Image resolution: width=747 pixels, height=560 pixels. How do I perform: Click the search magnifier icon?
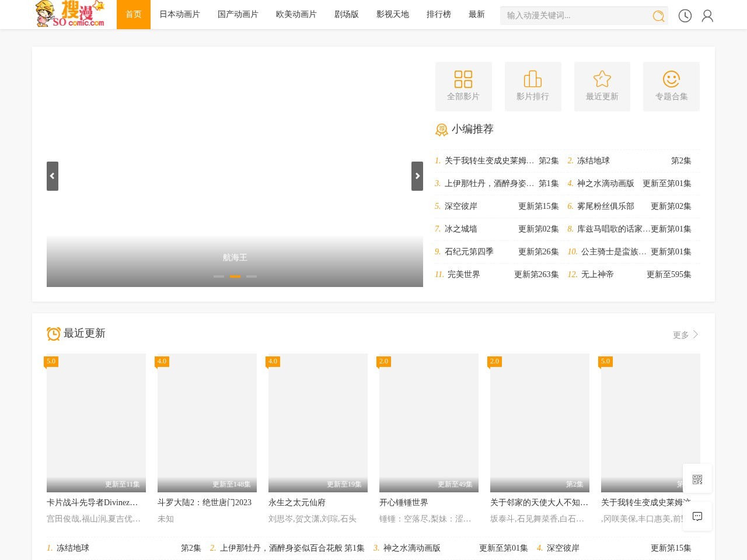pyautogui.click(x=658, y=16)
